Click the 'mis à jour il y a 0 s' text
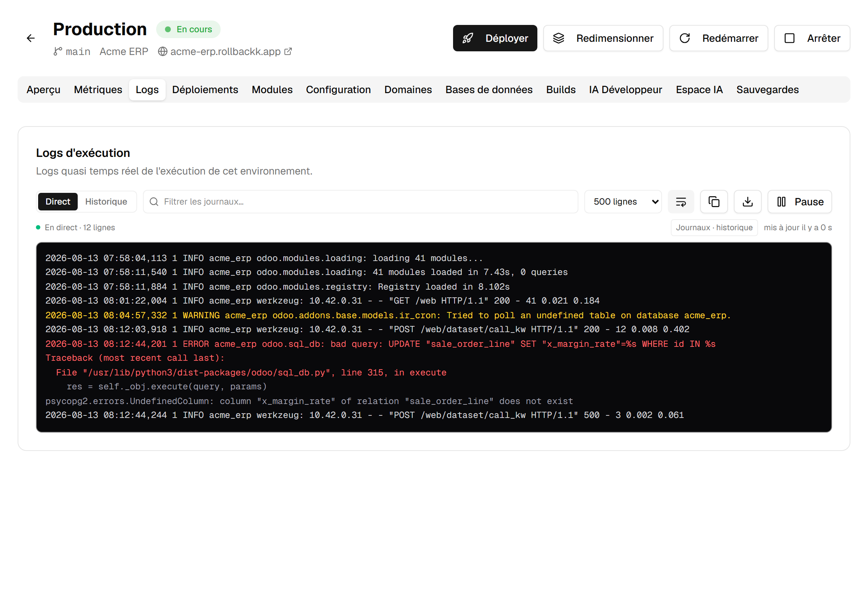Screen dimensions: 868x613 [798, 228]
